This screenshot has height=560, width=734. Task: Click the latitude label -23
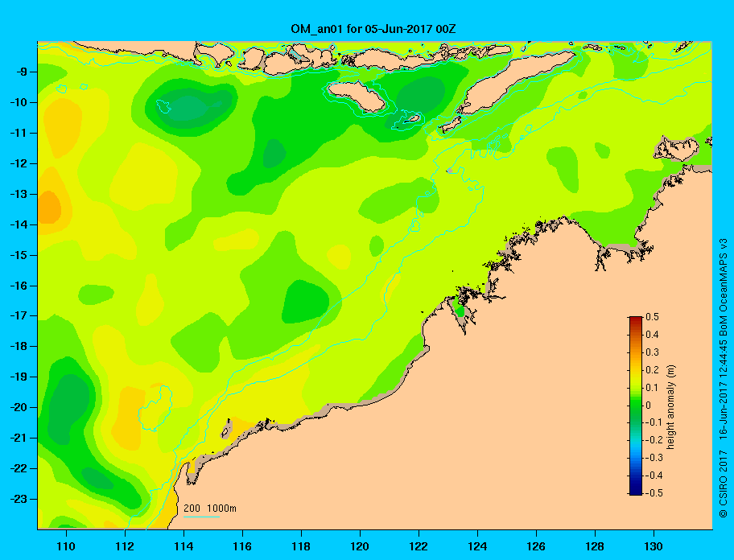click(19, 499)
